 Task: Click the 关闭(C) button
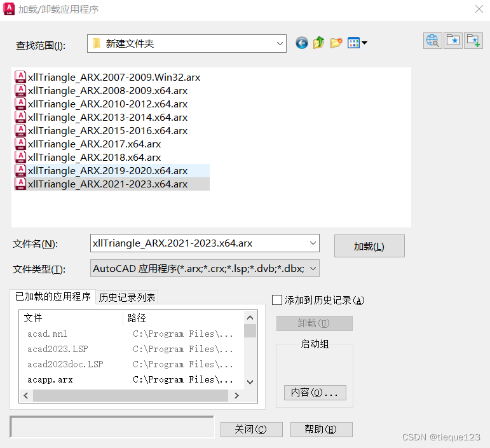tap(251, 430)
